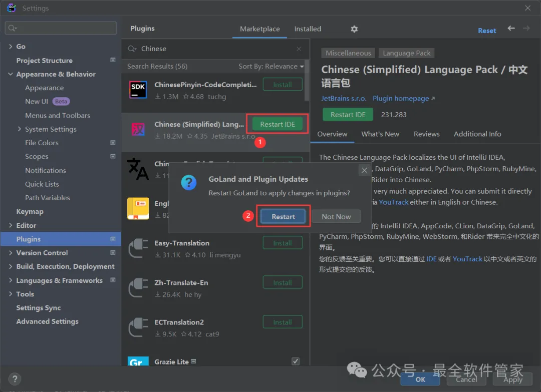Open the What's New tab
This screenshot has width=541, height=392.
coord(380,134)
